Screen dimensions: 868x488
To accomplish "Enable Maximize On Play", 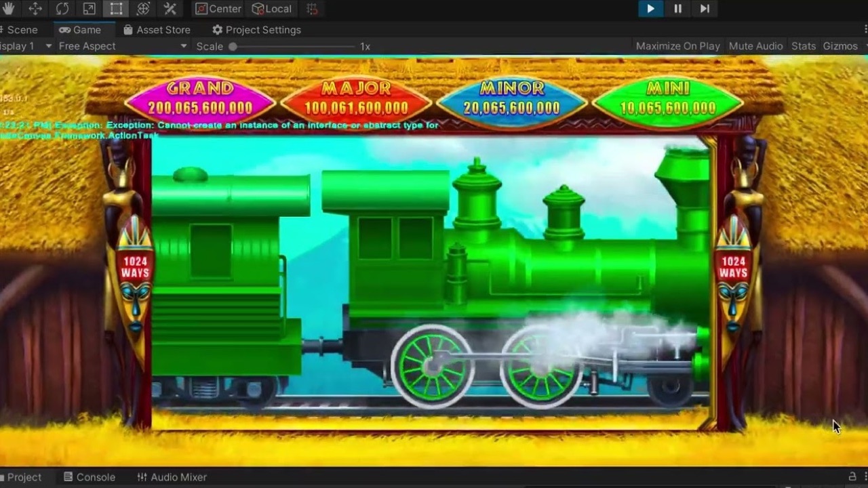I will click(678, 46).
